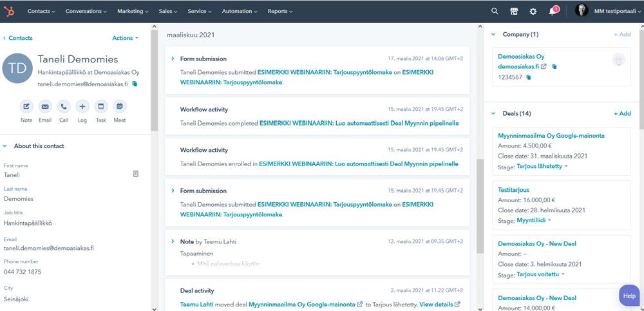Click the activity timeline scrollbar thumb
Viewport: 644px width, 311px height.
(x=480, y=206)
